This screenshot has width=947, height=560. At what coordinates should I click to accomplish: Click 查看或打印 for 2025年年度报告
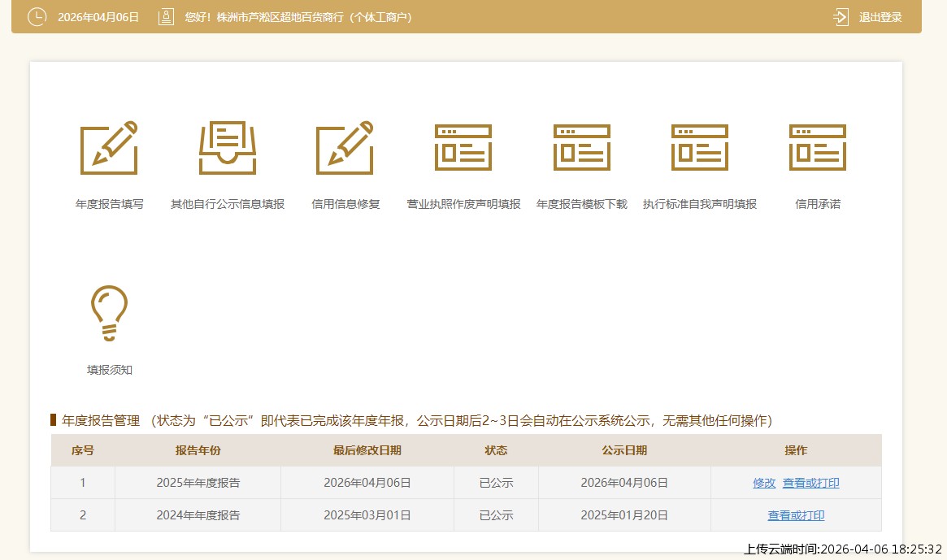(811, 483)
